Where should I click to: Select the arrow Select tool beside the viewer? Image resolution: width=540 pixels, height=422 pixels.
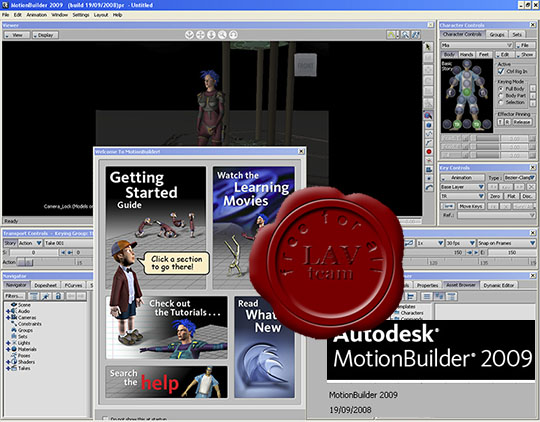428,47
